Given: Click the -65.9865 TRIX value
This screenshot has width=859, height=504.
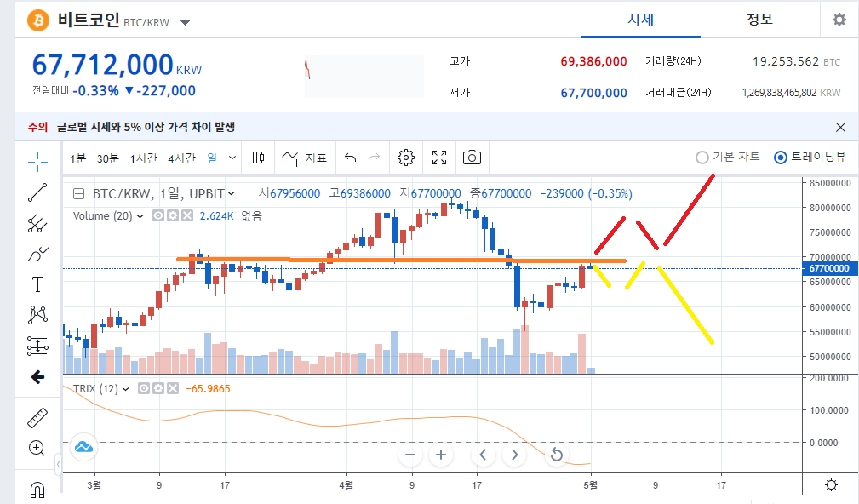Looking at the screenshot, I should pyautogui.click(x=208, y=389).
